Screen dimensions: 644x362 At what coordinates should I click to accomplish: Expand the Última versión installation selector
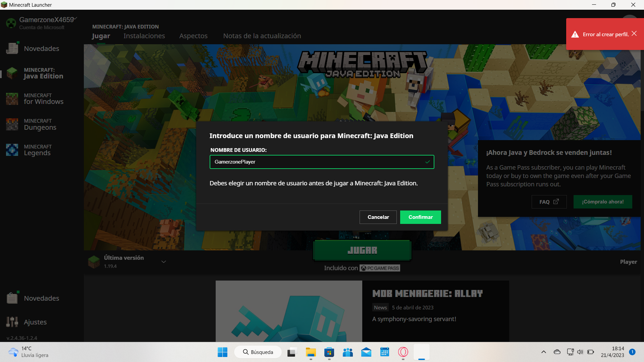[164, 262]
